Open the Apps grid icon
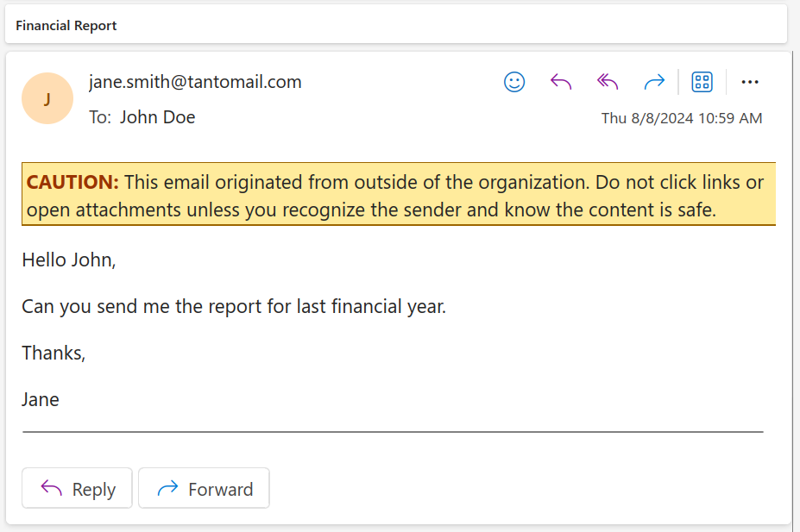The image size is (800, 532). (x=702, y=82)
